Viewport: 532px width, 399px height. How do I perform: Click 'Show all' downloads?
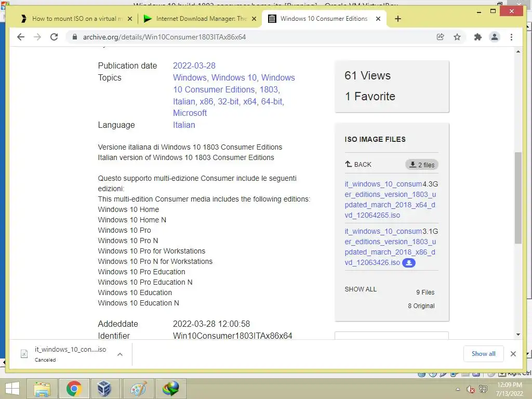click(484, 354)
